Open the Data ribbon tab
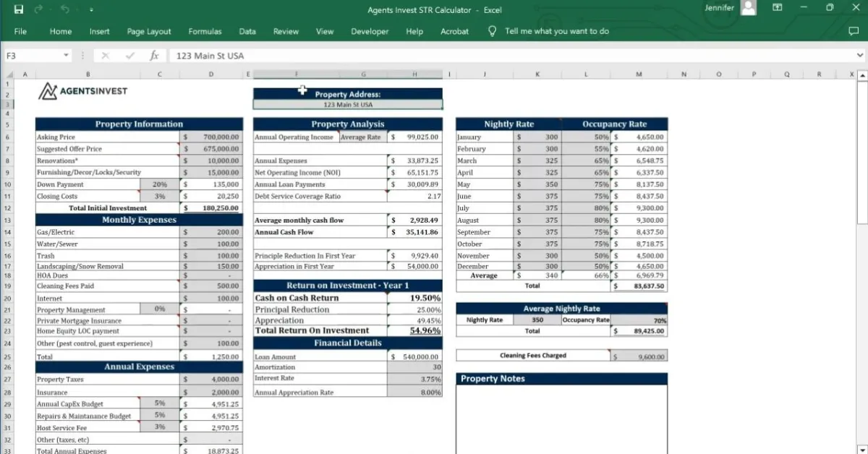The image size is (868, 454). (247, 32)
